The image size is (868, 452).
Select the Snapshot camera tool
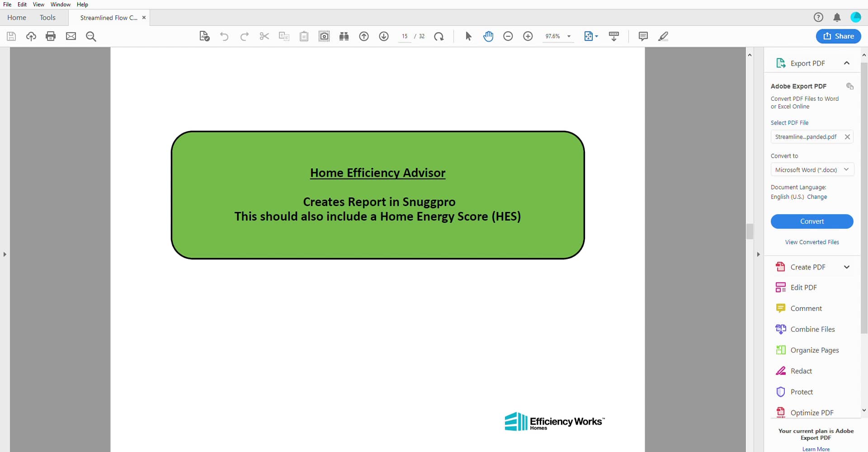point(325,36)
